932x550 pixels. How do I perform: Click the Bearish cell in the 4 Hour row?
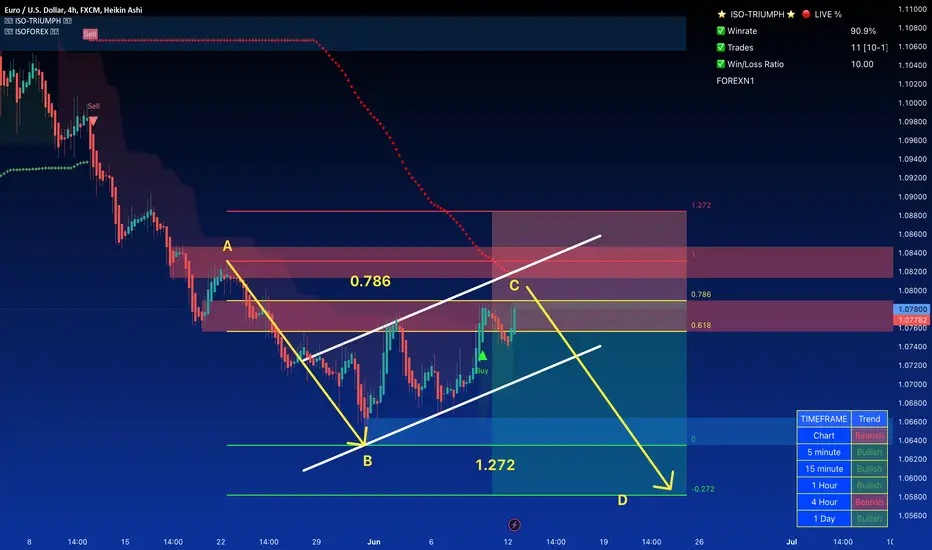coord(869,502)
